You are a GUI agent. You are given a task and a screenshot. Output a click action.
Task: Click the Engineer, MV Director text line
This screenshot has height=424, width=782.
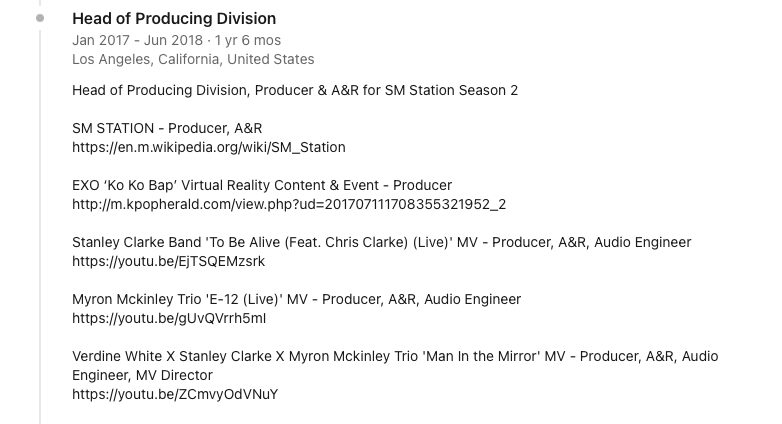coord(142,375)
